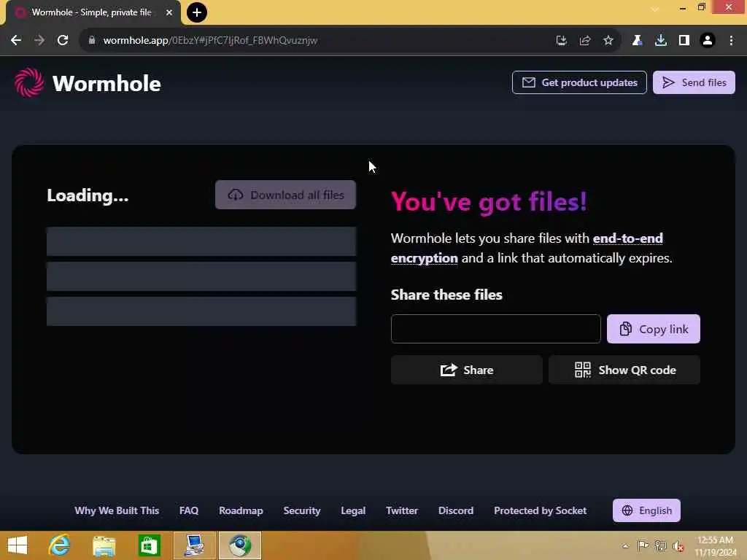Click the network tray icon
This screenshot has width=747, height=560.
click(660, 546)
